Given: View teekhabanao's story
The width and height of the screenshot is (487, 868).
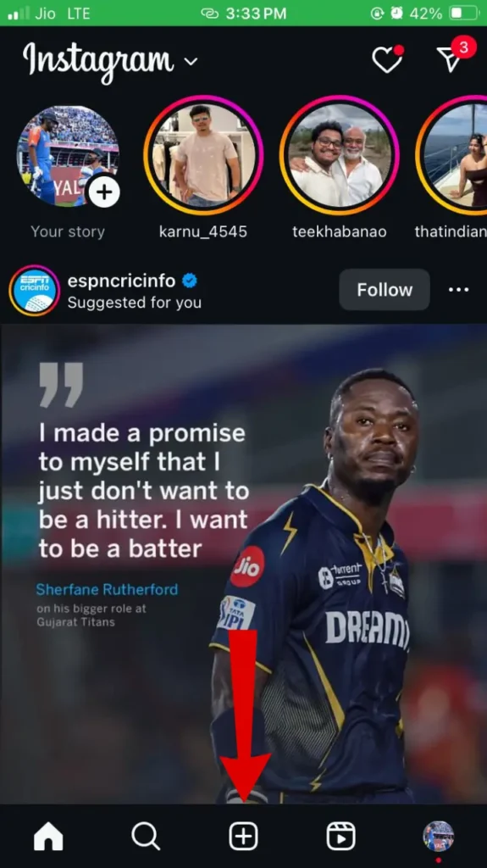Looking at the screenshot, I should [x=340, y=156].
